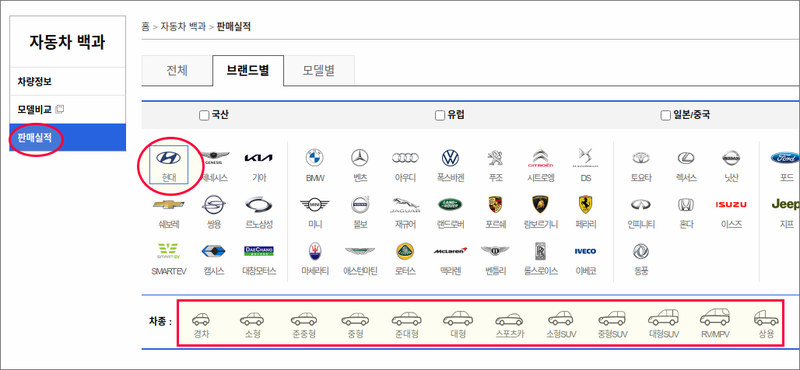800x370 pixels.
Task: Filter by 스포츠카 car type icon
Action: pyautogui.click(x=509, y=320)
